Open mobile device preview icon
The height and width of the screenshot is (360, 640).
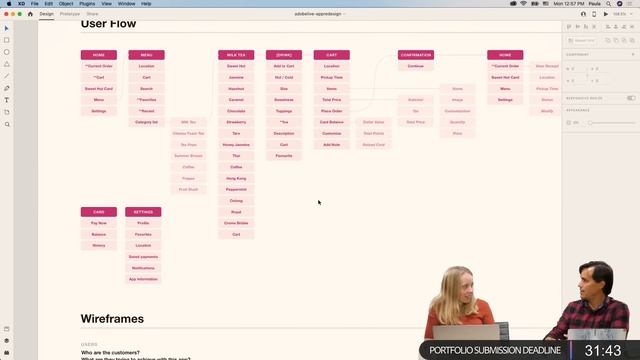pyautogui.click(x=594, y=14)
